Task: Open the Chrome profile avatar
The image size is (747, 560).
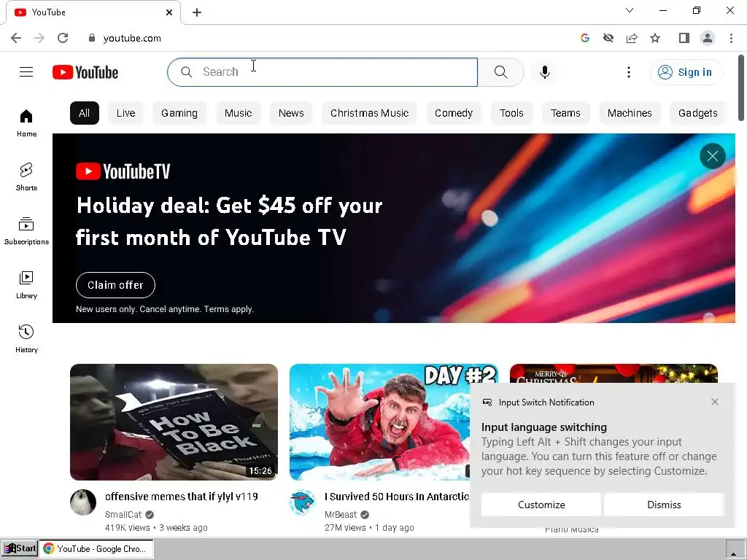Action: click(708, 38)
